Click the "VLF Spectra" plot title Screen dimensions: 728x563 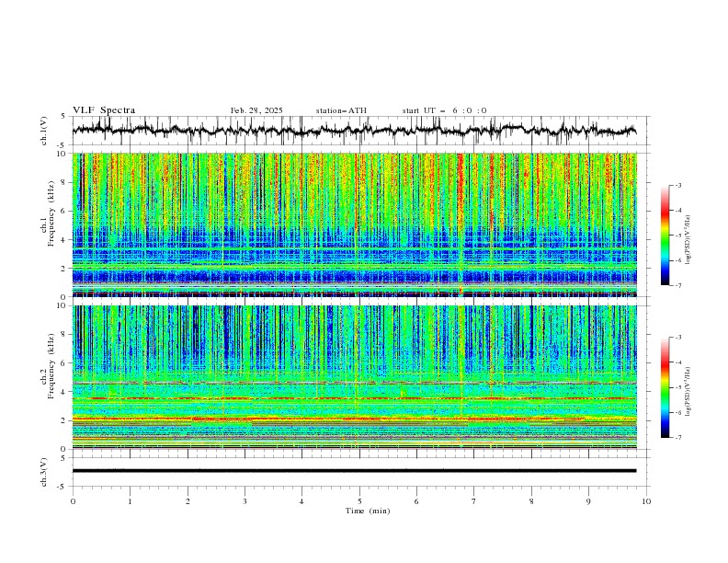coord(104,110)
